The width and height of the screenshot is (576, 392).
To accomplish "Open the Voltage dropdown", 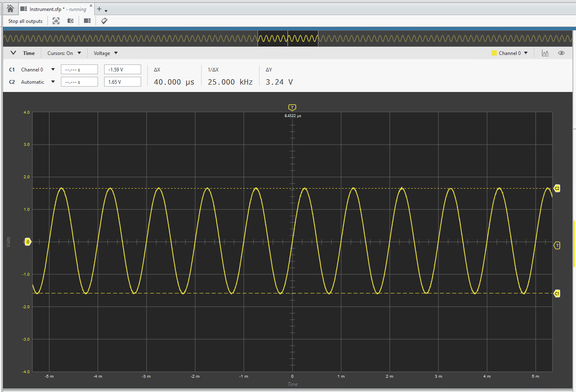I will click(x=106, y=53).
